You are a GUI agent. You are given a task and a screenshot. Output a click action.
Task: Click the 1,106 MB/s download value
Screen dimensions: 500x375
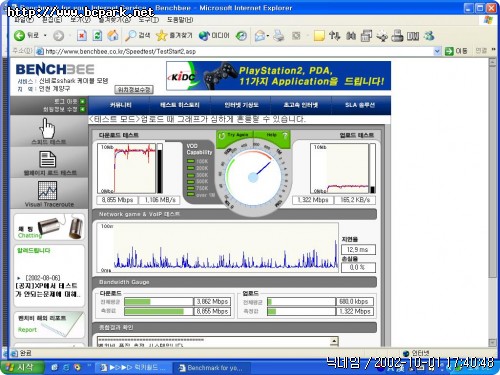pyautogui.click(x=160, y=200)
